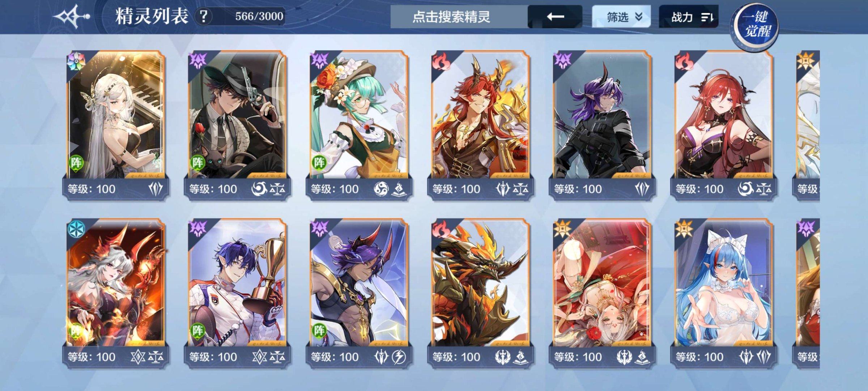Click the green 阵 badge on gunman card
The width and height of the screenshot is (868, 391).
pos(197,163)
